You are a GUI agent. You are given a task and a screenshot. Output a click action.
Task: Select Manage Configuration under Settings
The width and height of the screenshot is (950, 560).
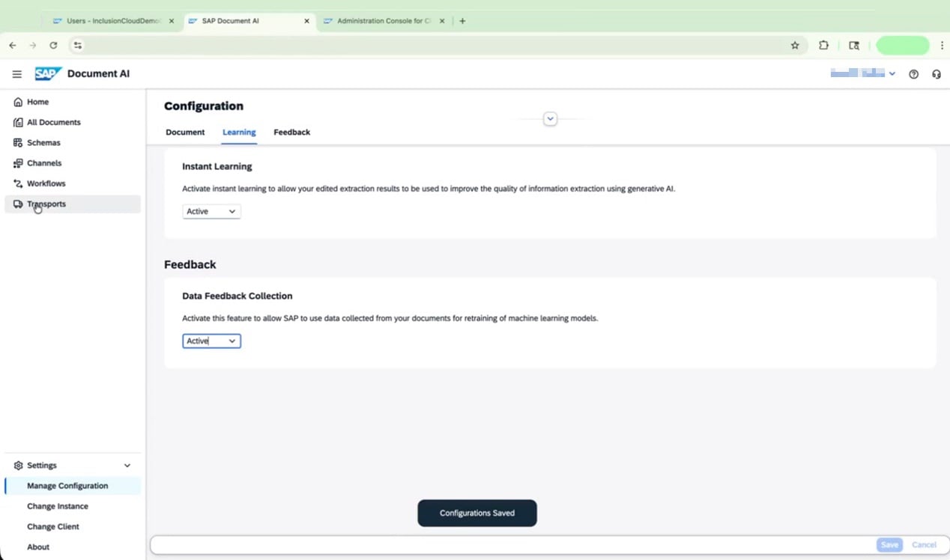(73, 486)
